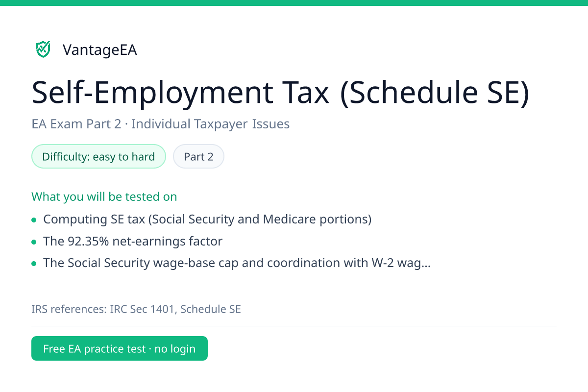Click the bullet dot beside Social Security wage-base
This screenshot has width=588, height=392.
click(34, 264)
